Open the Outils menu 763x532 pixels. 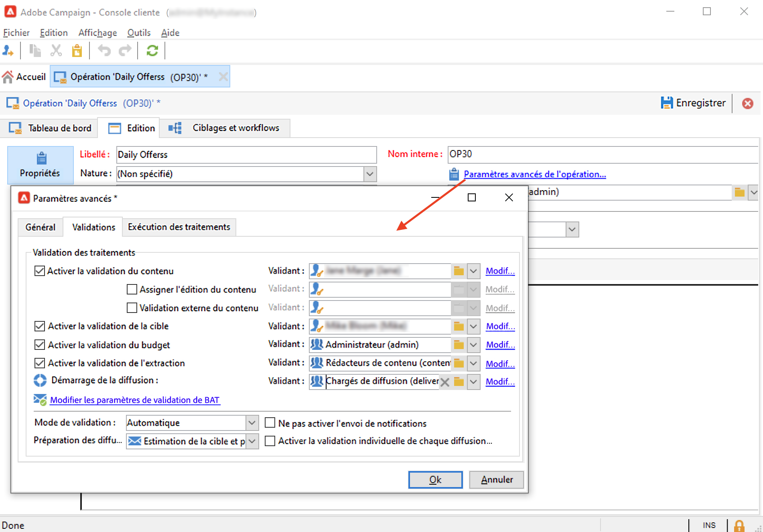click(139, 32)
